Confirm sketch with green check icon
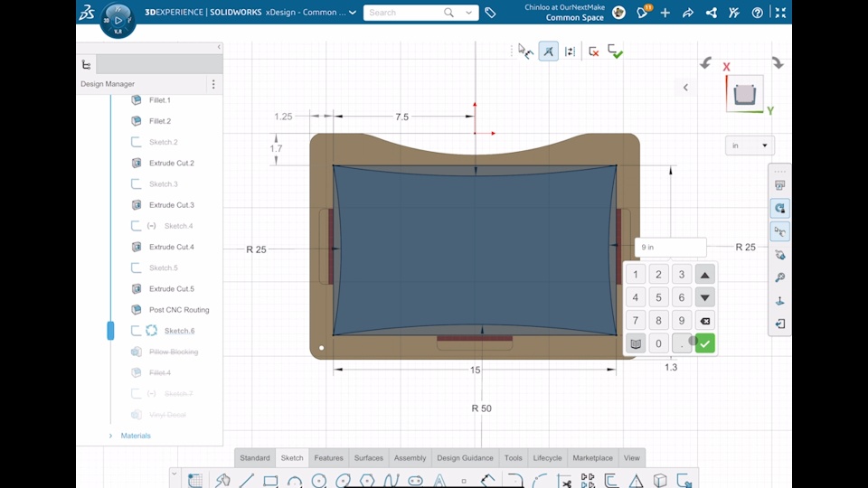 [615, 52]
